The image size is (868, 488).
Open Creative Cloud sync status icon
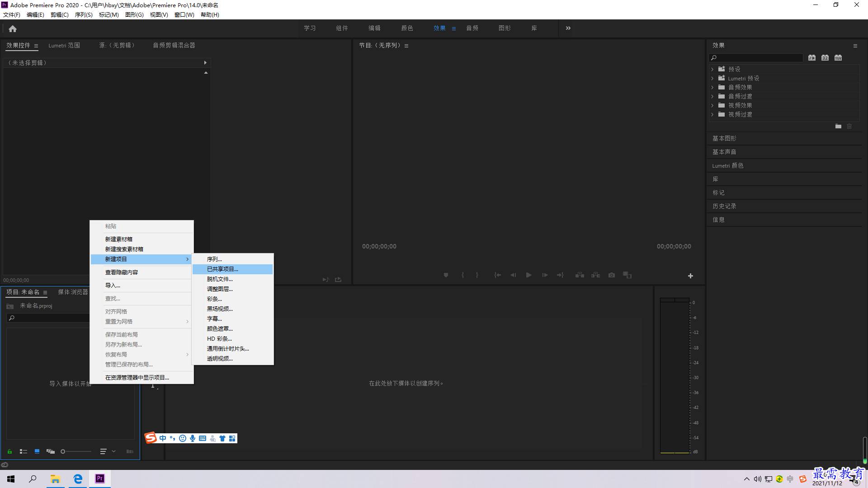tap(5, 465)
